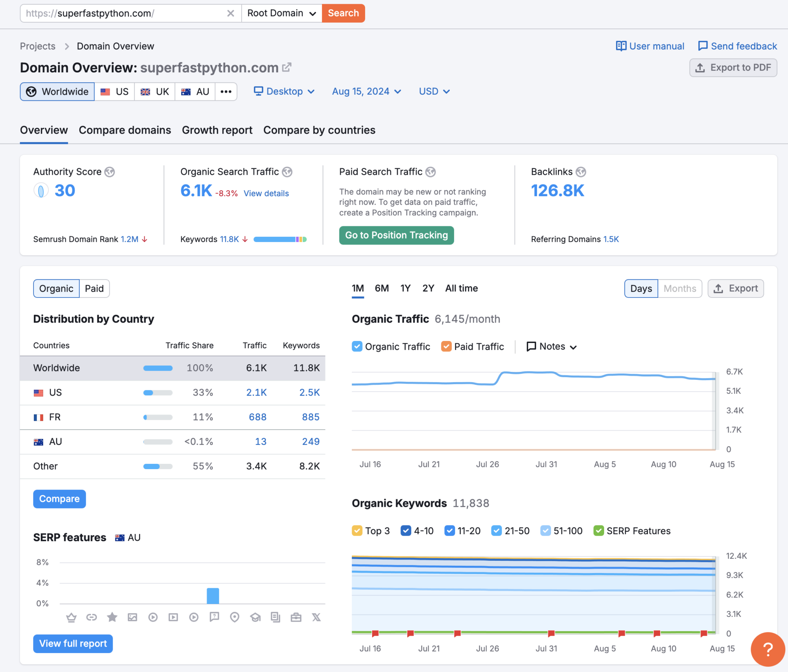Disable the SERP Features checkbox
This screenshot has width=788, height=672.
point(598,531)
